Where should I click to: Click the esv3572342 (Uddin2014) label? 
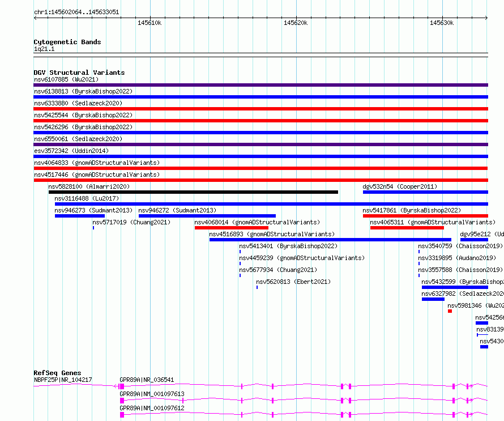coord(71,151)
